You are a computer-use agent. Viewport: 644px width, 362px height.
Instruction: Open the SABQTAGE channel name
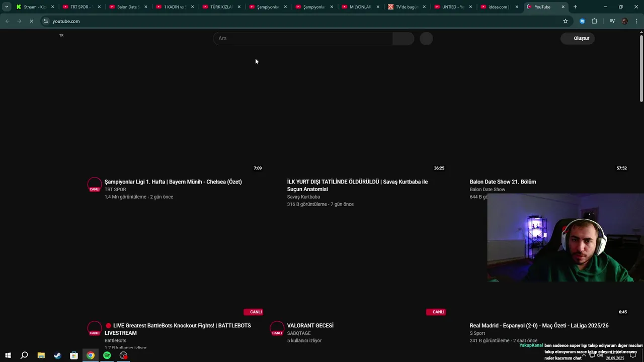[299, 333]
